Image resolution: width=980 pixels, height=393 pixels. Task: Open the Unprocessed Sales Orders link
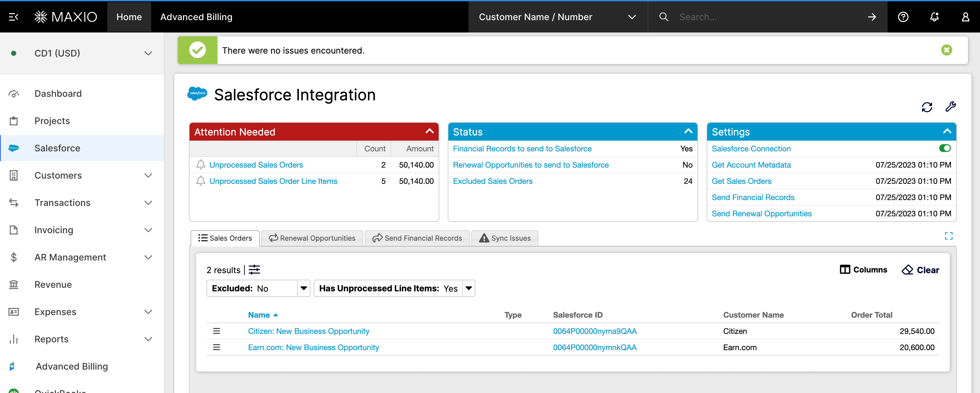pyautogui.click(x=256, y=165)
